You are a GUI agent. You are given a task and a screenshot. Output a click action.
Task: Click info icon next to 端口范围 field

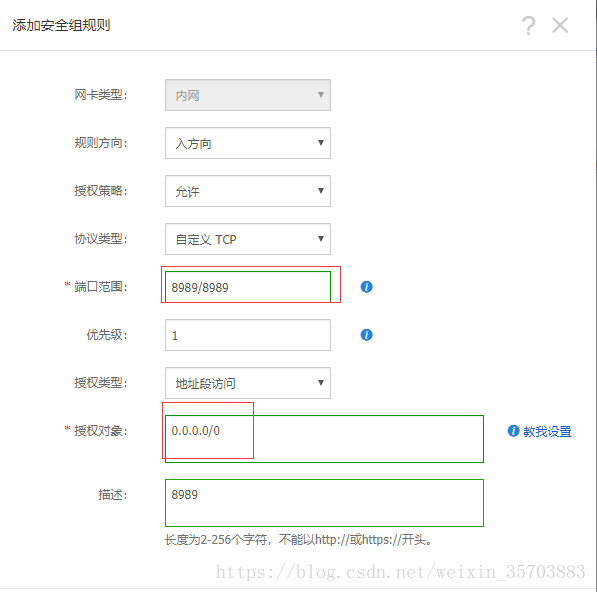coord(366,287)
